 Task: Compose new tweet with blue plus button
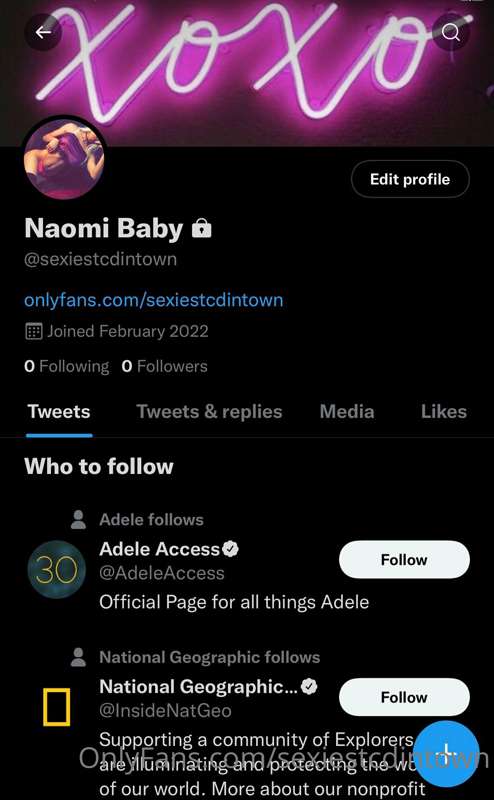tap(446, 753)
